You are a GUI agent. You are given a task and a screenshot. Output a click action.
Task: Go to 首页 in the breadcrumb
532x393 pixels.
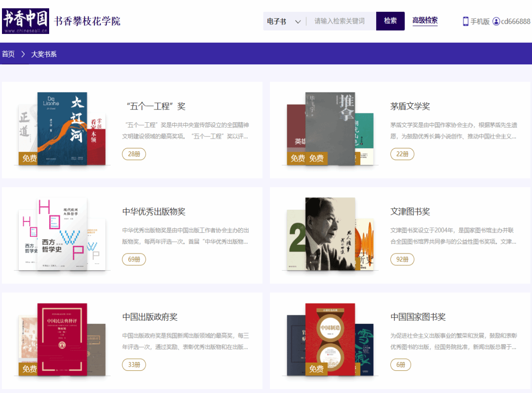[x=8, y=54]
